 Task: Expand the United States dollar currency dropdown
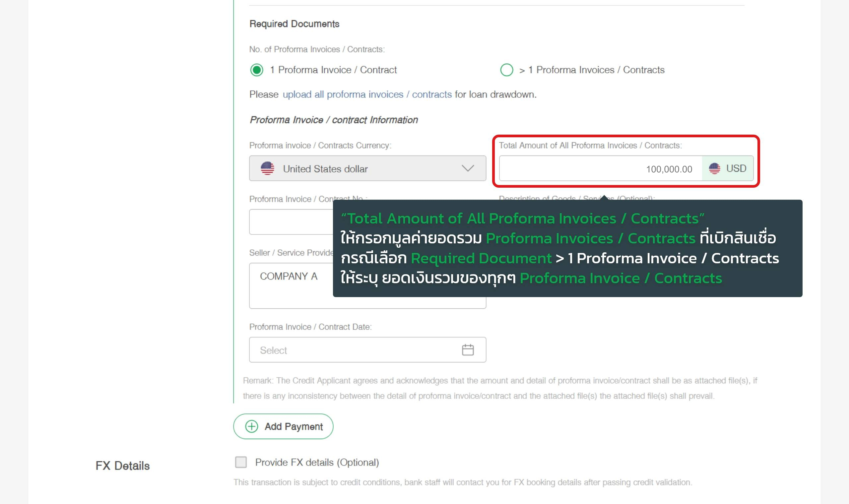click(x=367, y=168)
